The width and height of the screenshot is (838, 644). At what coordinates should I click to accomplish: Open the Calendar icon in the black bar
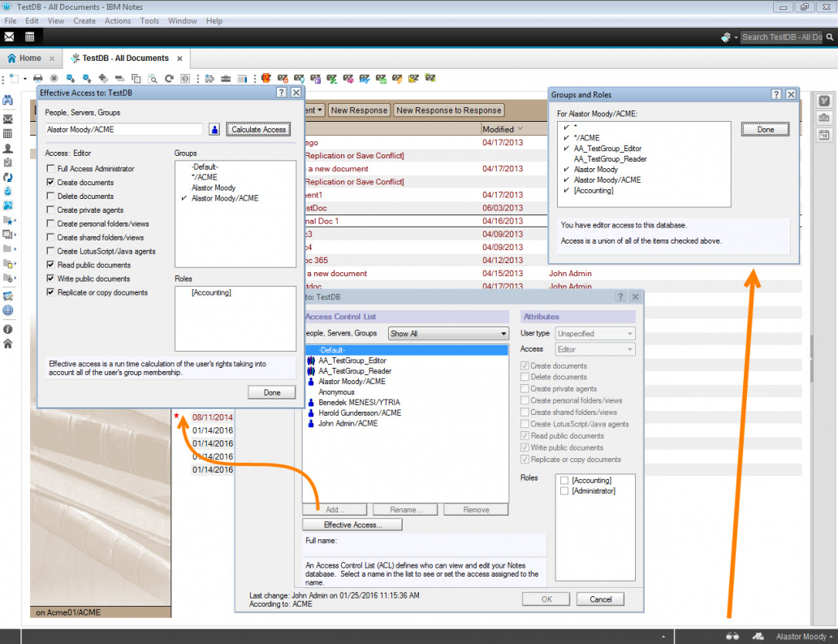(x=29, y=37)
